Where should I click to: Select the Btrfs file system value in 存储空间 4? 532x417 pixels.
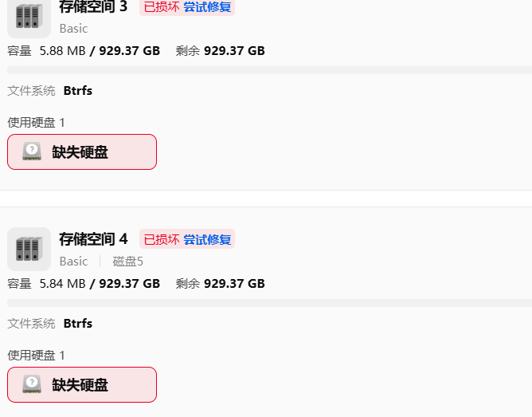[78, 324]
